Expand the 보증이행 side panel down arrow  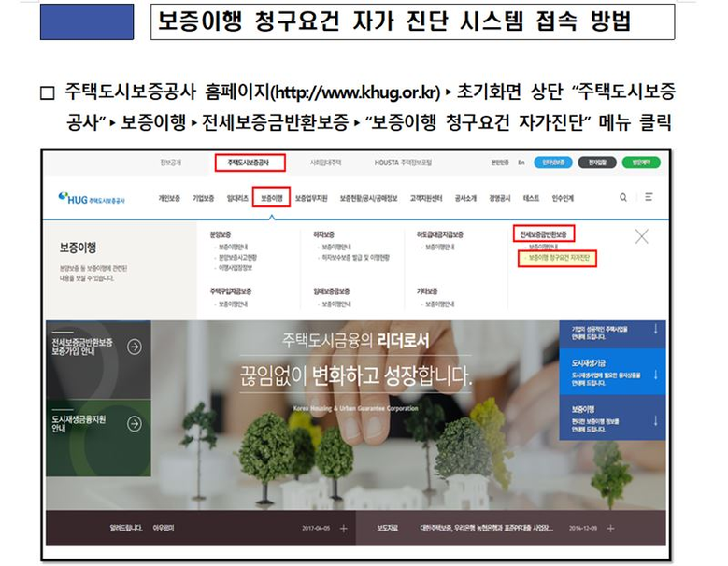tap(655, 421)
